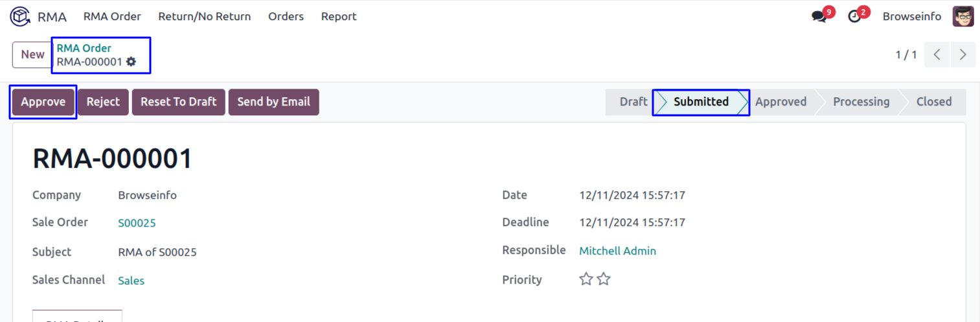This screenshot has width=980, height=322.
Task: Open sale order S00025 link
Action: coord(137,223)
